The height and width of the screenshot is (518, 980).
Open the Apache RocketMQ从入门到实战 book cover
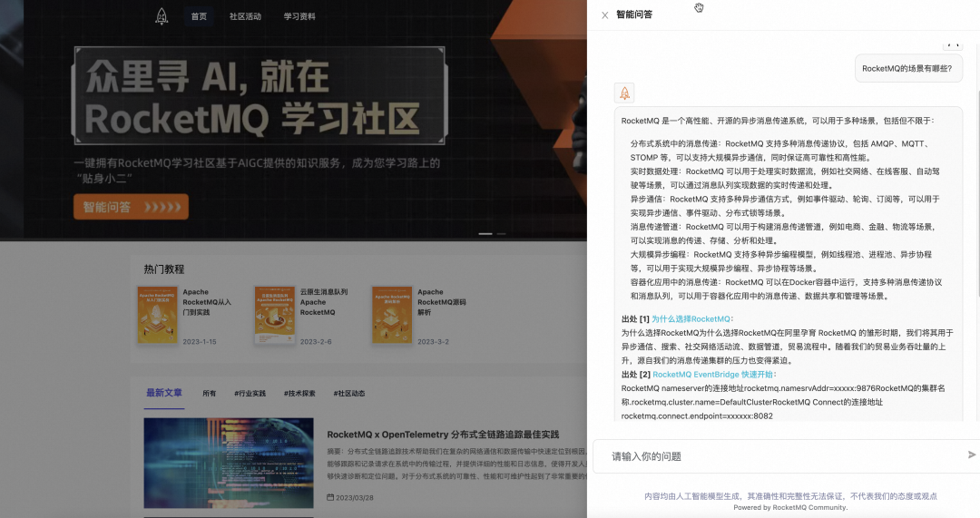(x=158, y=314)
